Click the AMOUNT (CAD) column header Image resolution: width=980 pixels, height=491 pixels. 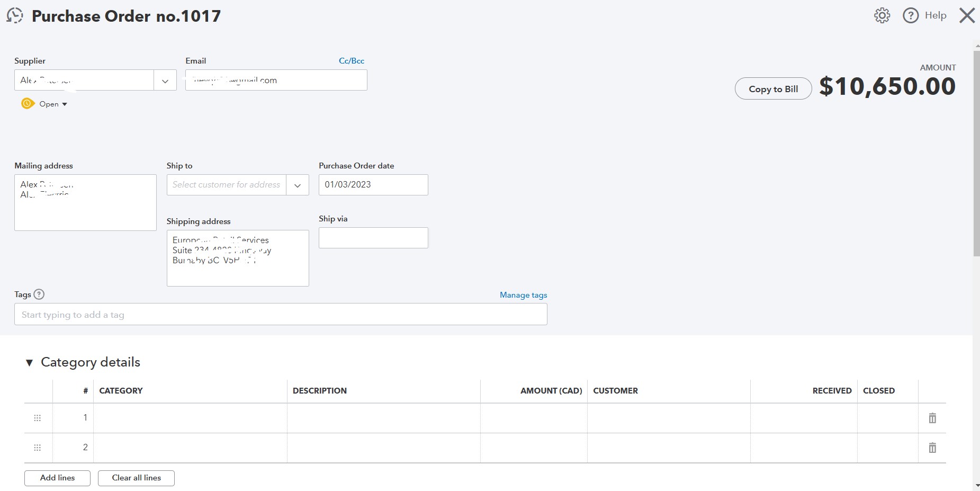[551, 391]
